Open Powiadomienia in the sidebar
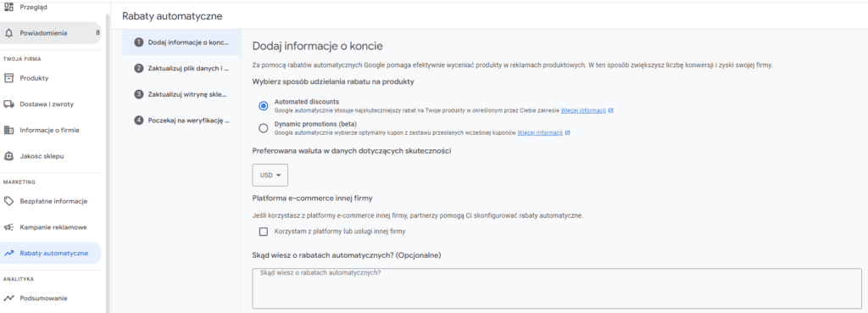 pos(51,33)
